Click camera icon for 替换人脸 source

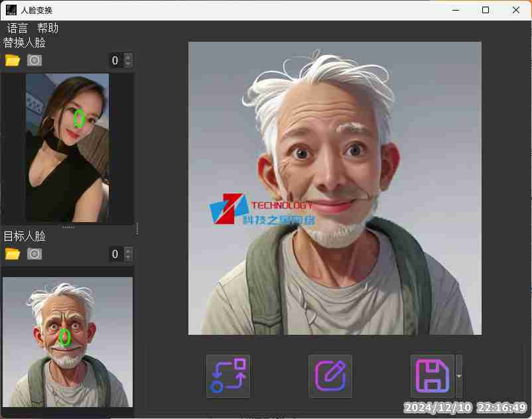click(x=34, y=60)
